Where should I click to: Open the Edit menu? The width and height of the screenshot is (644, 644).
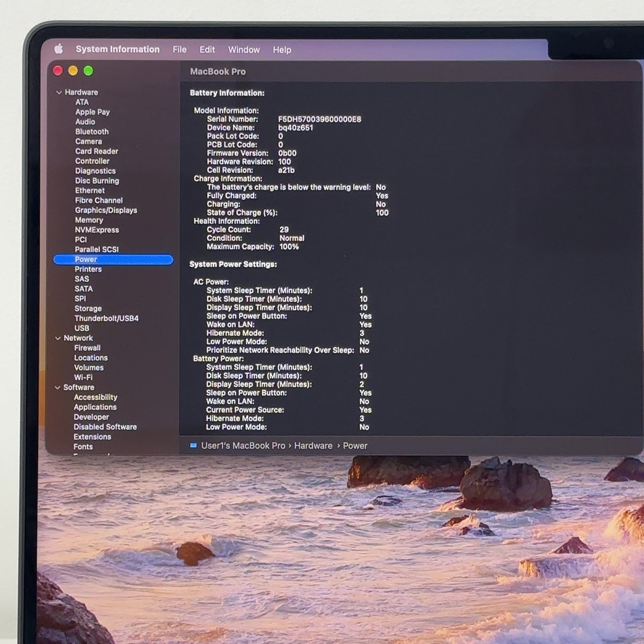[x=207, y=49]
